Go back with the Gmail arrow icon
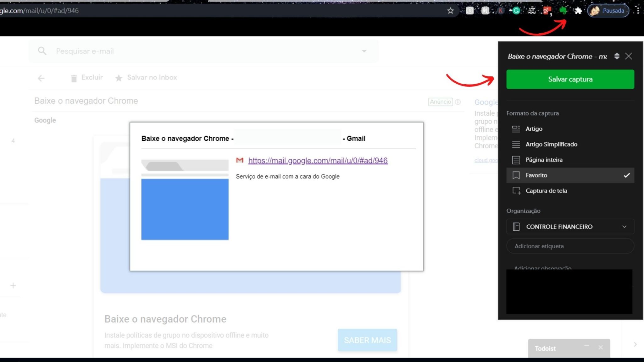This screenshot has width=644, height=362. pos(41,78)
